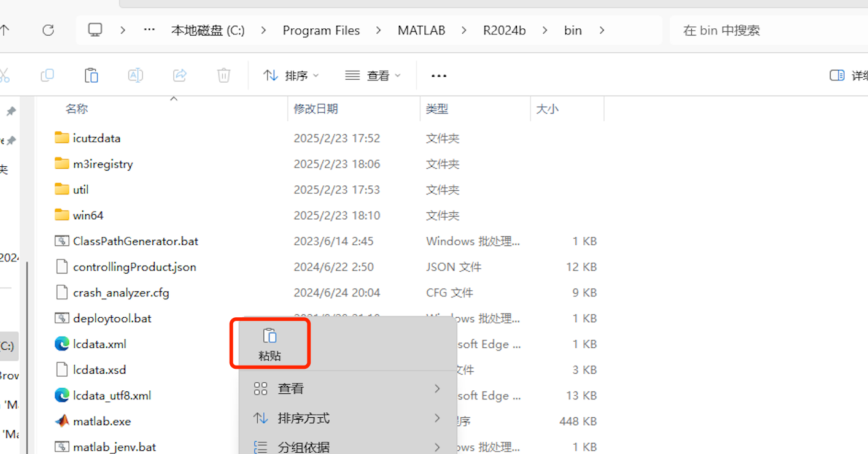Expand the chevron after bin in the path
This screenshot has height=454, width=868.
click(x=602, y=30)
